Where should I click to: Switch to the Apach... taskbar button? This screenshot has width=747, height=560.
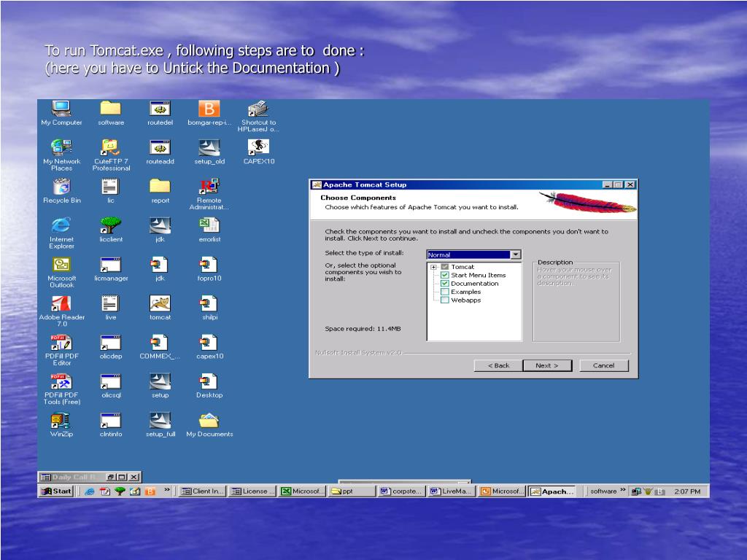click(x=552, y=491)
